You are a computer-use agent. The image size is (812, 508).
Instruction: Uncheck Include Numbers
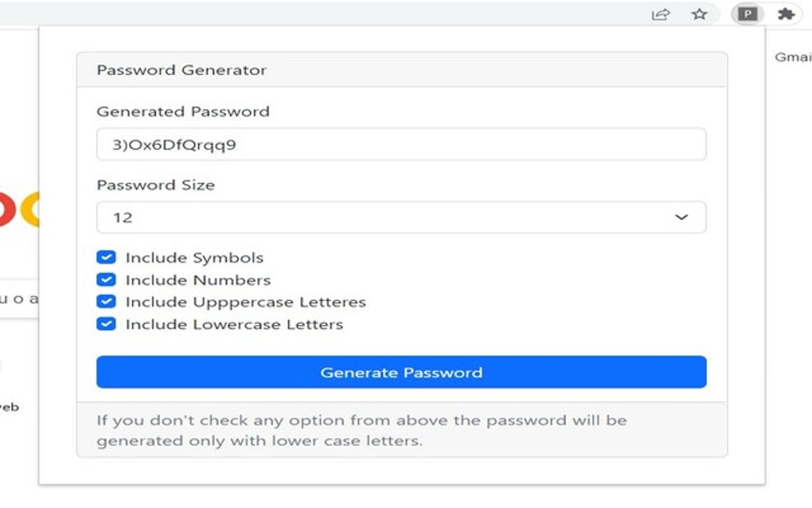pyautogui.click(x=105, y=279)
